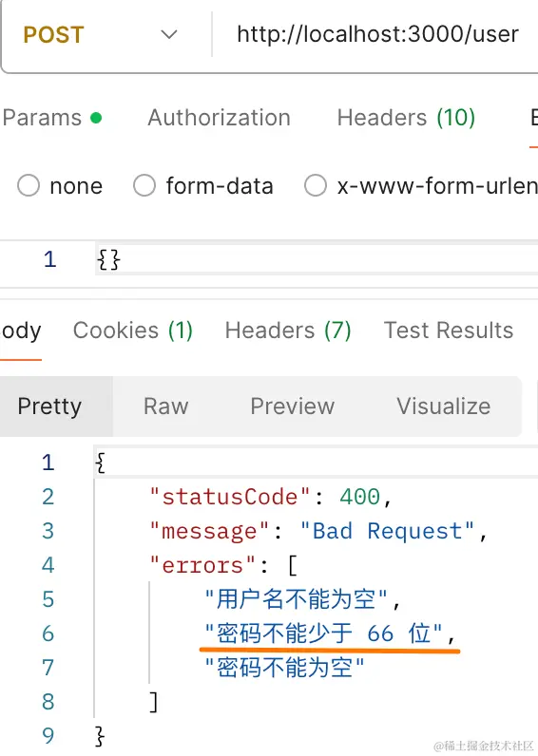Screen dimensions: 538x756
Task: Select the form-data radio button
Action: click(x=144, y=185)
